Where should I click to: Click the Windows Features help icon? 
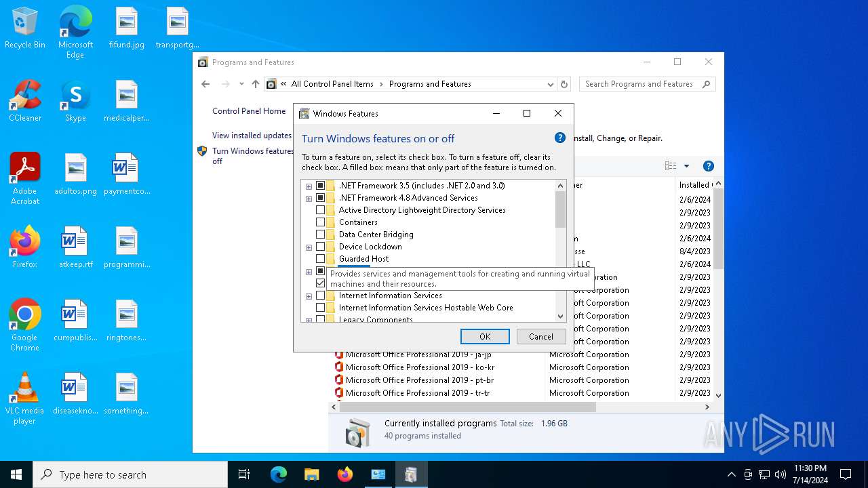tap(559, 138)
